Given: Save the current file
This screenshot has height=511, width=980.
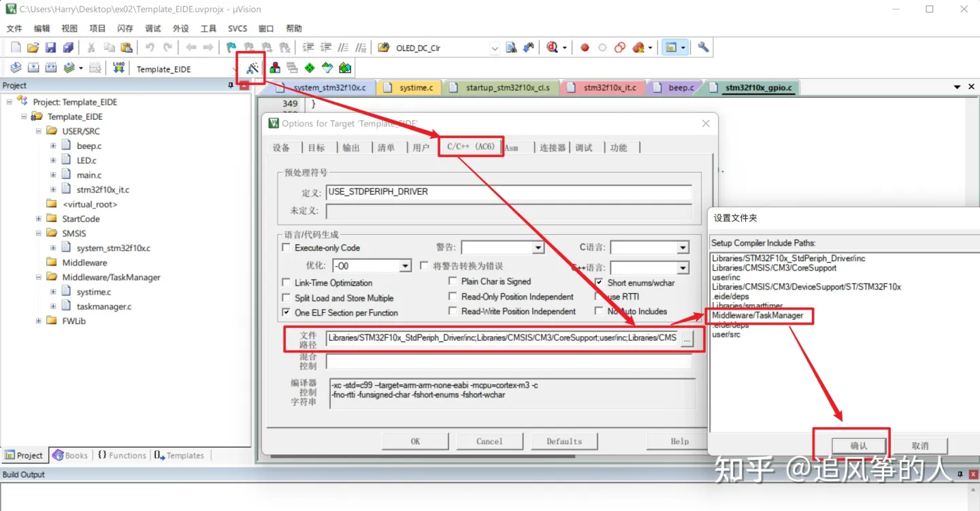Looking at the screenshot, I should tap(50, 48).
